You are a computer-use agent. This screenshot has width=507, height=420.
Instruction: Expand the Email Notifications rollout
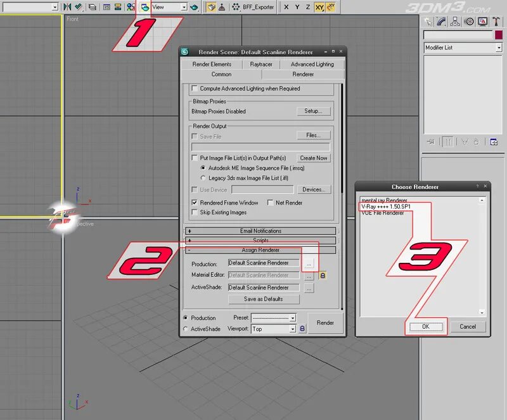(260, 231)
